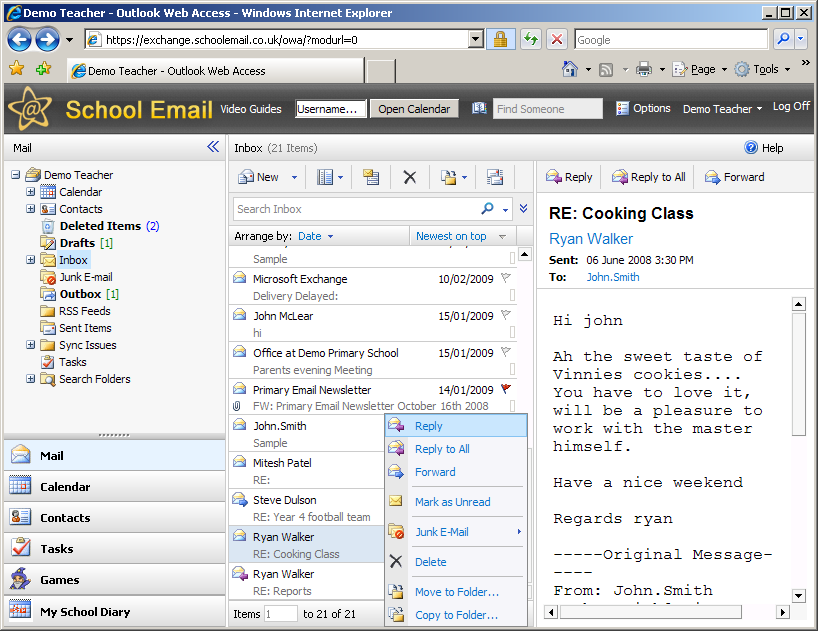Toggle flag on John McLear message

pos(506,314)
